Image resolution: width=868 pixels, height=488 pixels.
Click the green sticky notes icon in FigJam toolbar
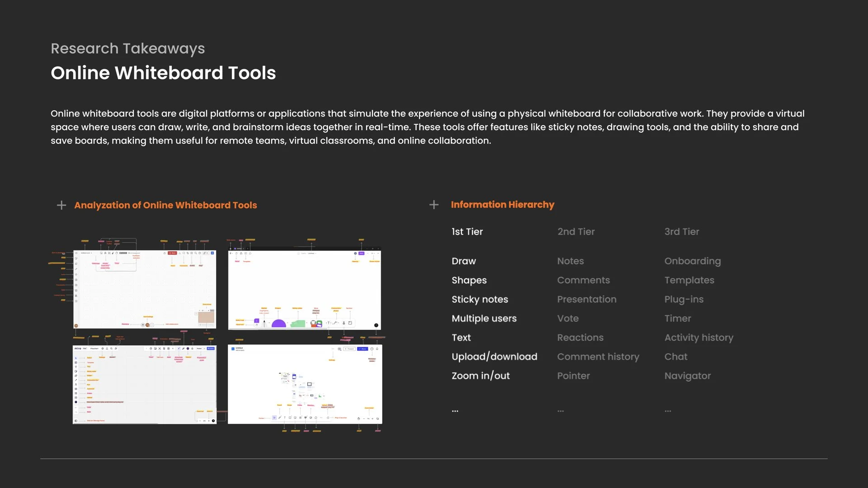pyautogui.click(x=298, y=324)
